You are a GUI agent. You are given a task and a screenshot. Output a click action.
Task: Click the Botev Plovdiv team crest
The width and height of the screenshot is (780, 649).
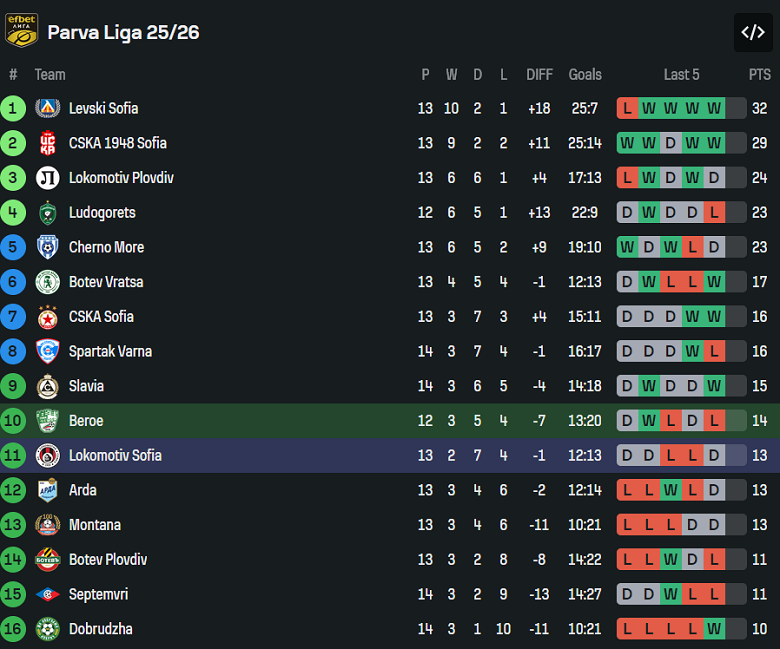tap(47, 559)
